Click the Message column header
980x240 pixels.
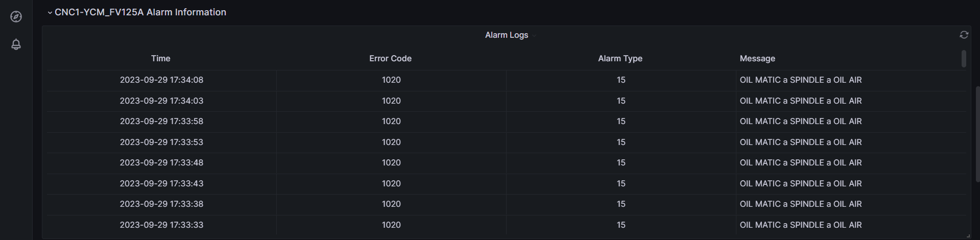click(x=757, y=59)
